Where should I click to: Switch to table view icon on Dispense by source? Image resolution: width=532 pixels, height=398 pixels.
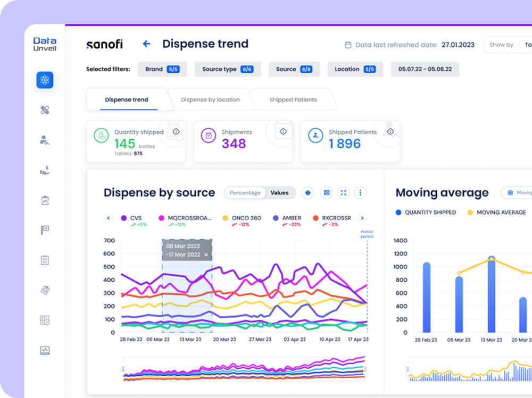click(x=327, y=192)
